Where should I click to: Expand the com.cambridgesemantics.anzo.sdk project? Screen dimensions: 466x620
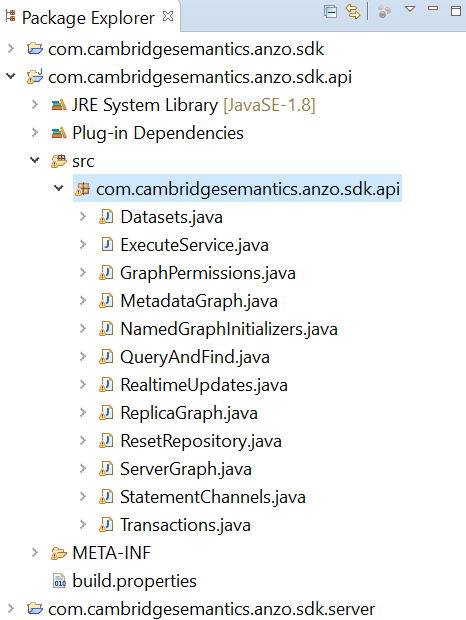11,49
